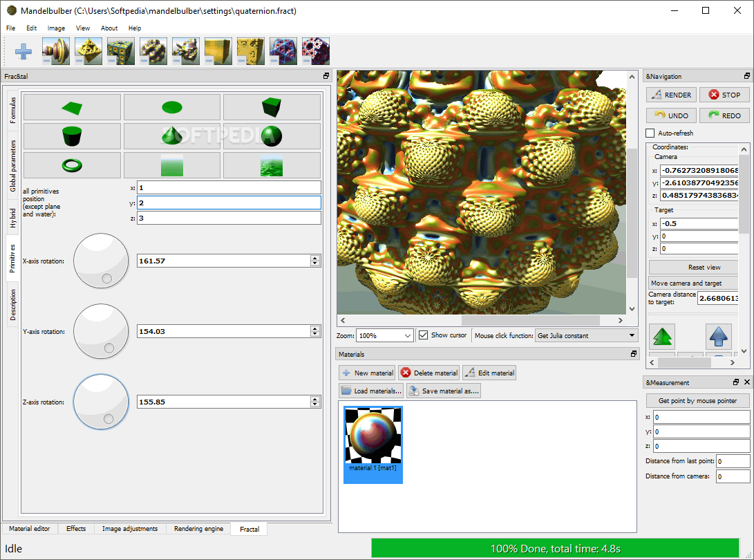This screenshot has height=560, width=754.
Task: Rotate the Z-axis rotation dial
Action: click(x=101, y=401)
